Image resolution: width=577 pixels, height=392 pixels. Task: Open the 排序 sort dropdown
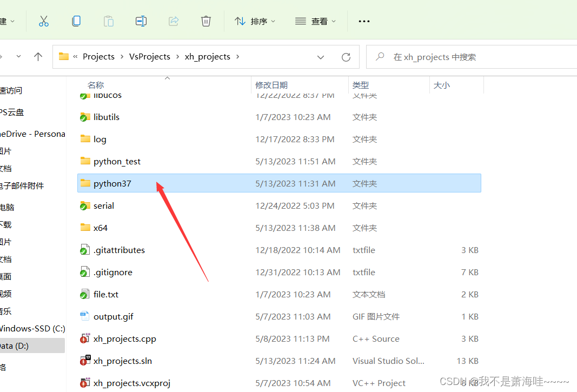255,21
